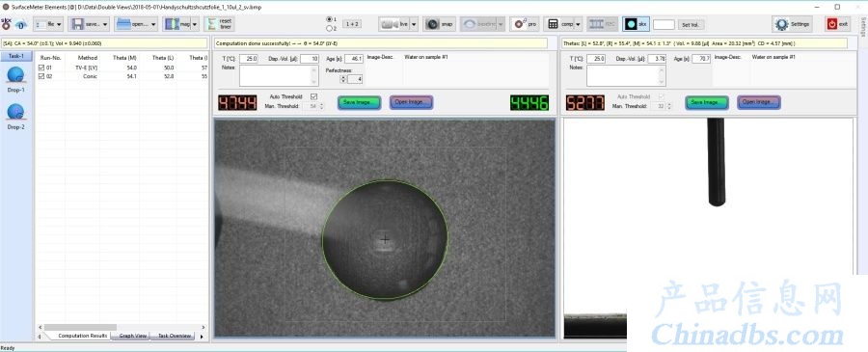868x352 pixels.
Task: Expand the comp dropdown arrow
Action: [x=578, y=24]
